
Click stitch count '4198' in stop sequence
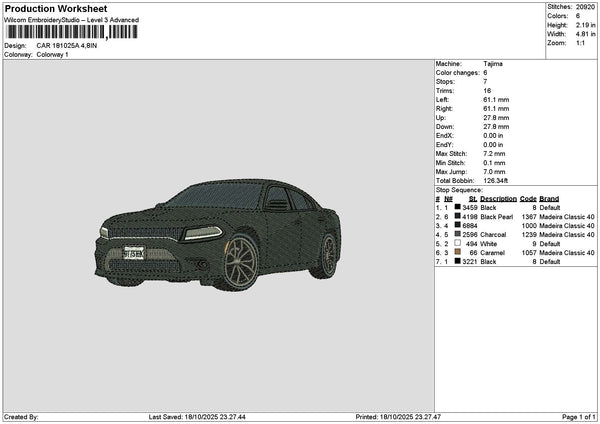coord(470,217)
